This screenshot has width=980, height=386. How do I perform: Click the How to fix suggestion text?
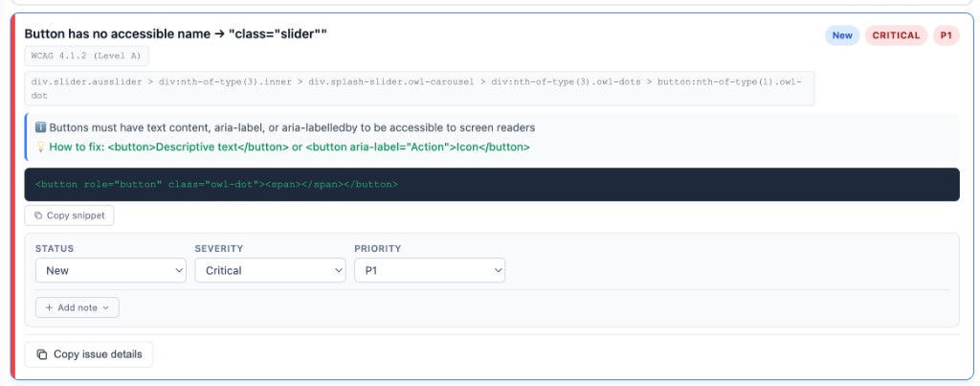(x=289, y=147)
